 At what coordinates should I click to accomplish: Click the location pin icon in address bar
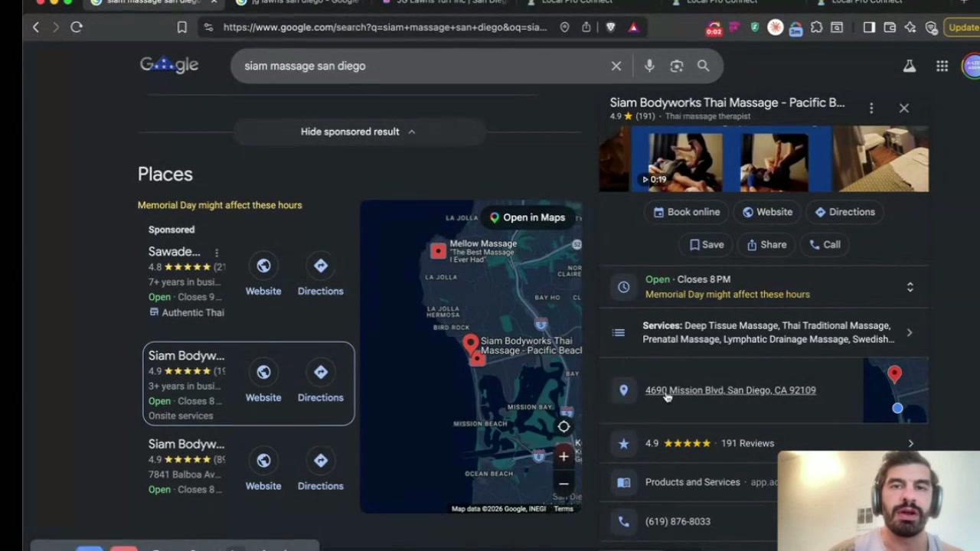[564, 28]
